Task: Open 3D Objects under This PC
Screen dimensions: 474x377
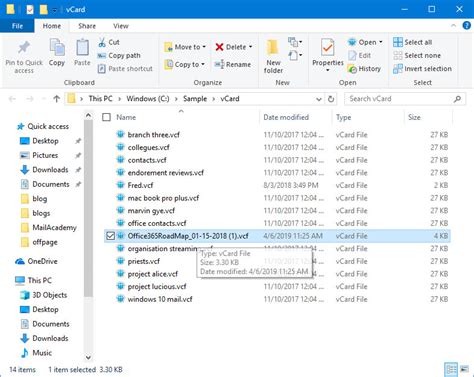Action: [44, 295]
